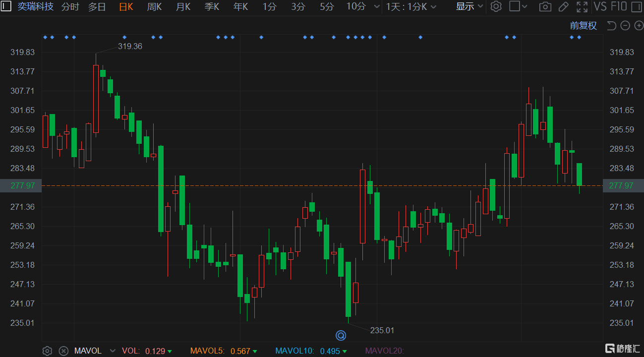Click the undo arrow beside 前复权
This screenshot has height=357, width=644.
coord(611,26)
